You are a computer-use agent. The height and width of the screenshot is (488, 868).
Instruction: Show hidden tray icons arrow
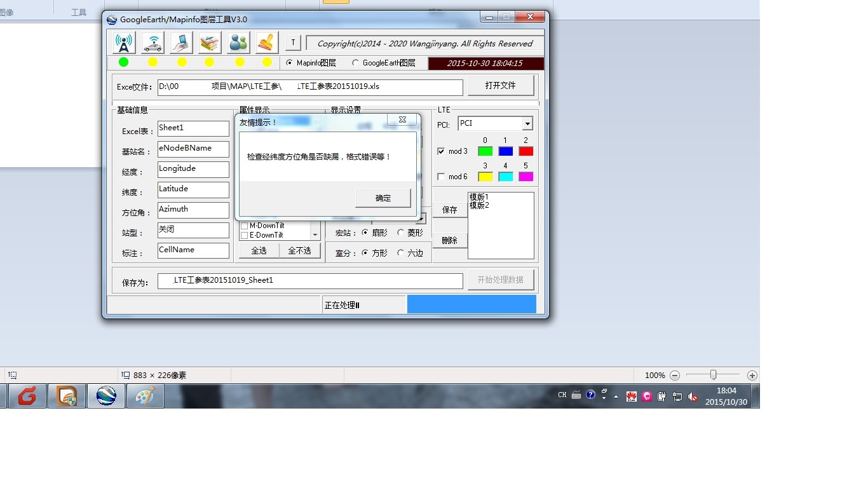pyautogui.click(x=616, y=396)
